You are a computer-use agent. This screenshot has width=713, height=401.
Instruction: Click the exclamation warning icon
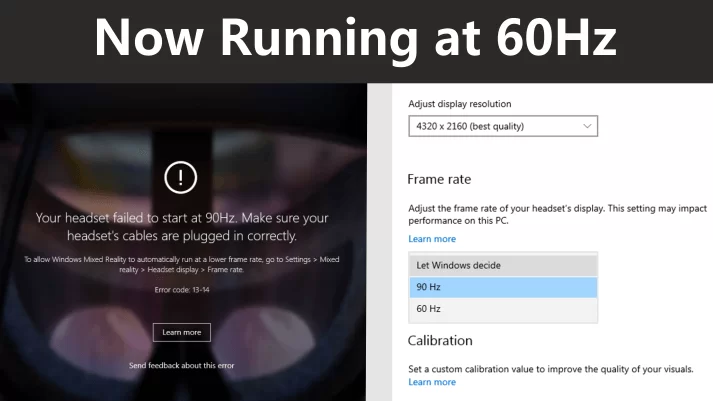(x=180, y=178)
